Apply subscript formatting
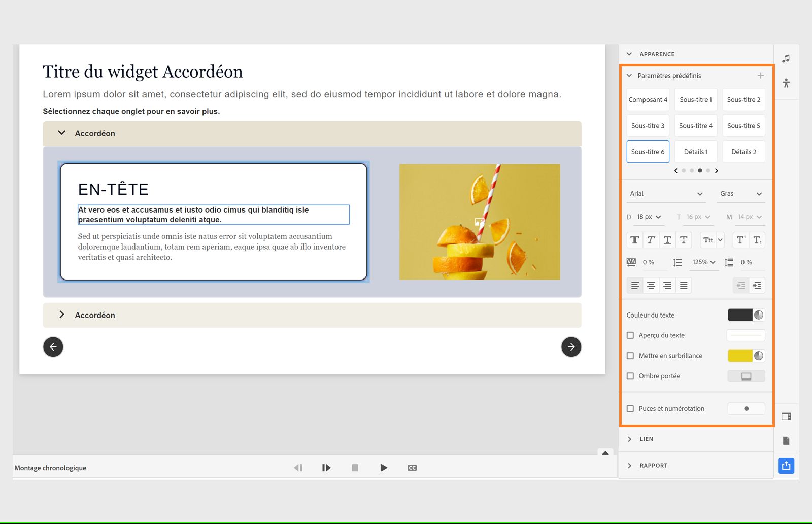The image size is (812, 524). tap(757, 240)
